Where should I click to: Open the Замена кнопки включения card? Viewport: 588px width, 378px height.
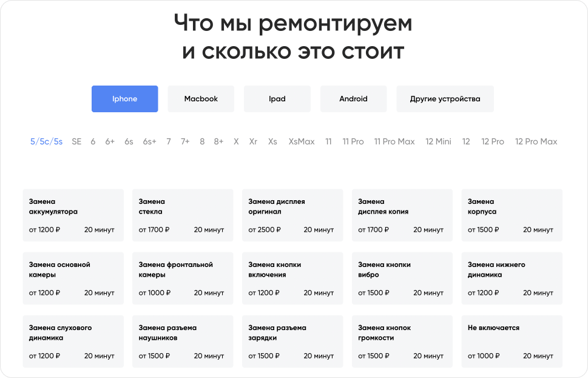point(292,278)
